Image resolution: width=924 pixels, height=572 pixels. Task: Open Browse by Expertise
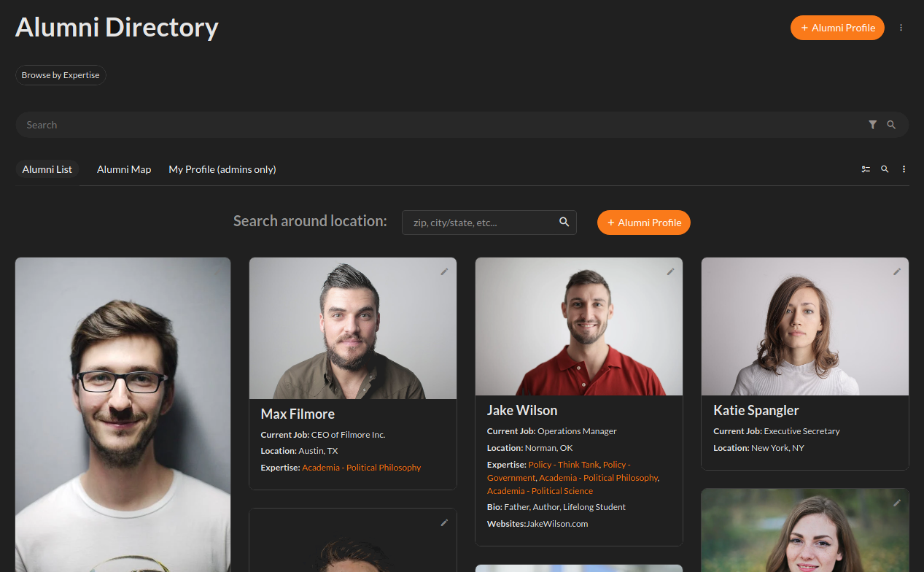pos(61,75)
